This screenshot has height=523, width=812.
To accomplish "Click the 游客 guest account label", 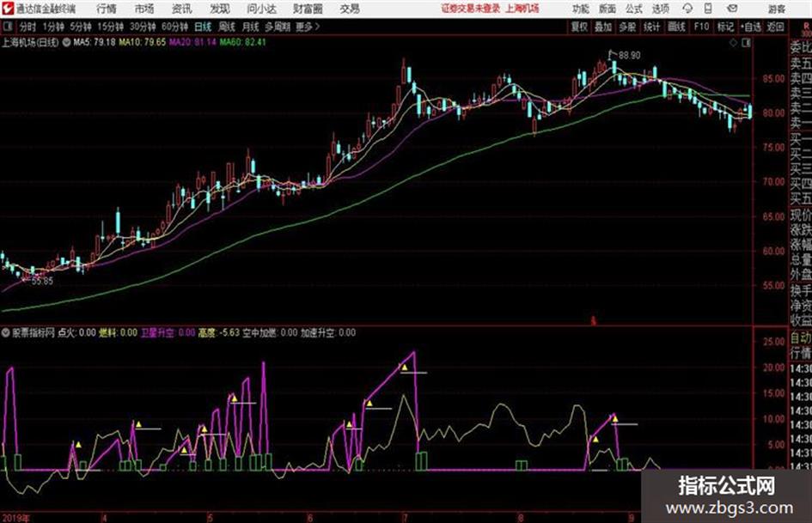I will 777,9.
